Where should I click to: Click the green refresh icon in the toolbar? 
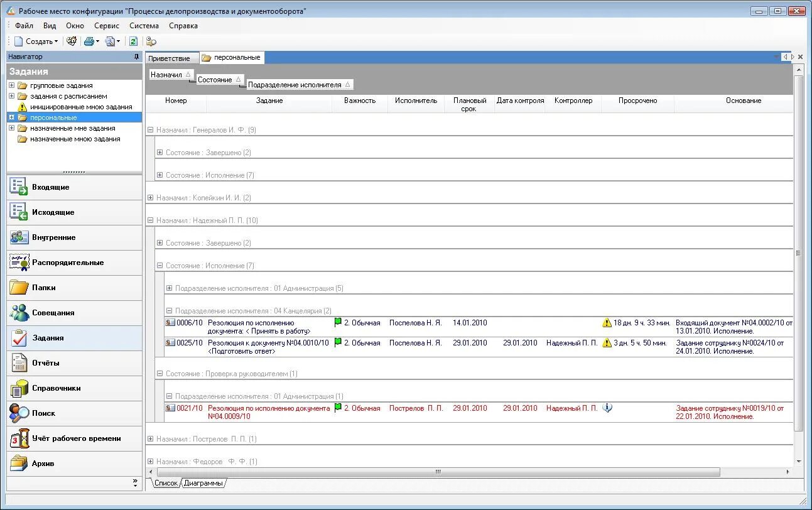click(x=133, y=41)
